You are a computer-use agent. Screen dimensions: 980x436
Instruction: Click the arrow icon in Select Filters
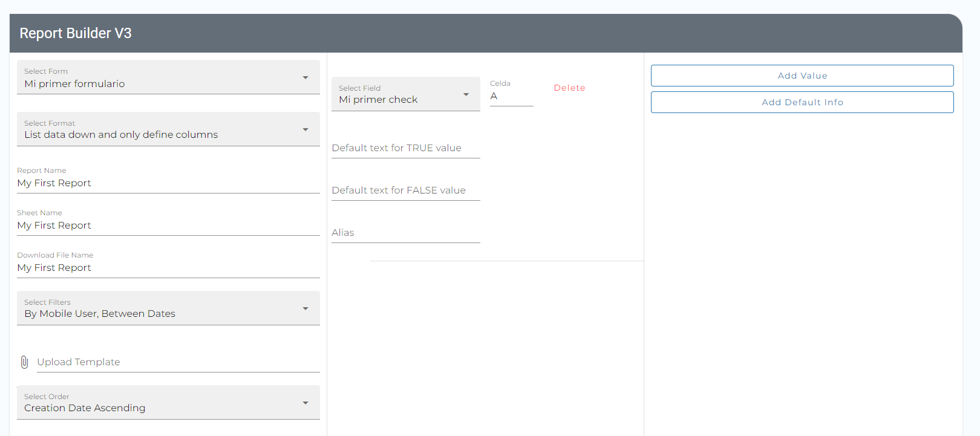[305, 308]
